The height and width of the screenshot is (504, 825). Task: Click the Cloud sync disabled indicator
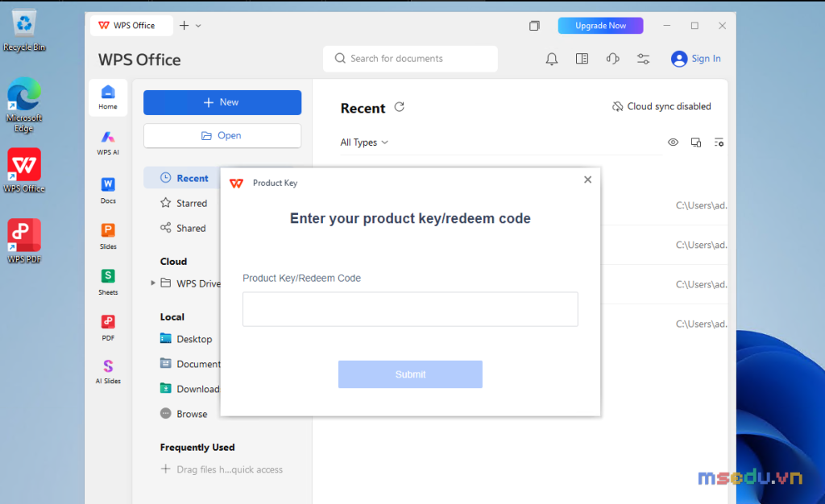coord(661,106)
